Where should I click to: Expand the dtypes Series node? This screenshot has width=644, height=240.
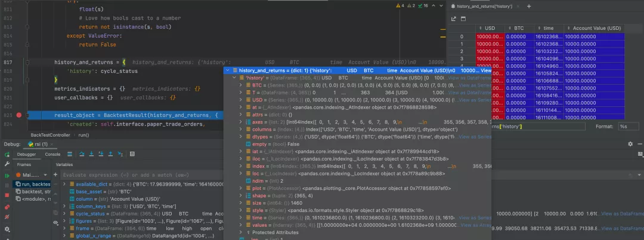pyautogui.click(x=241, y=137)
